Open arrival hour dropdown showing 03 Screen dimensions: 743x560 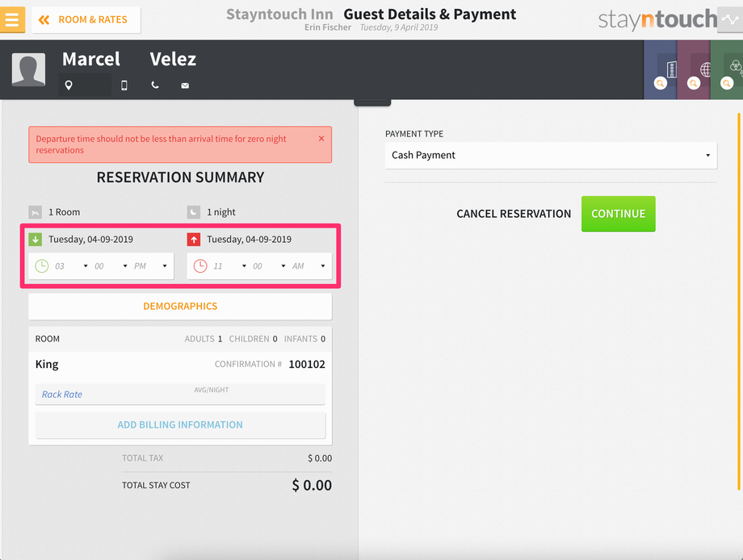tap(71, 266)
